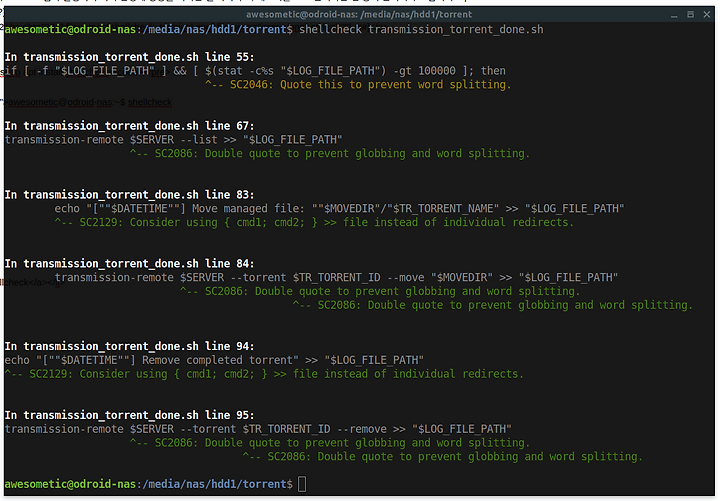The width and height of the screenshot is (720, 501).
Task: Click heading 'In transmission_torrent_done.sh line 67:'
Action: tap(129, 126)
